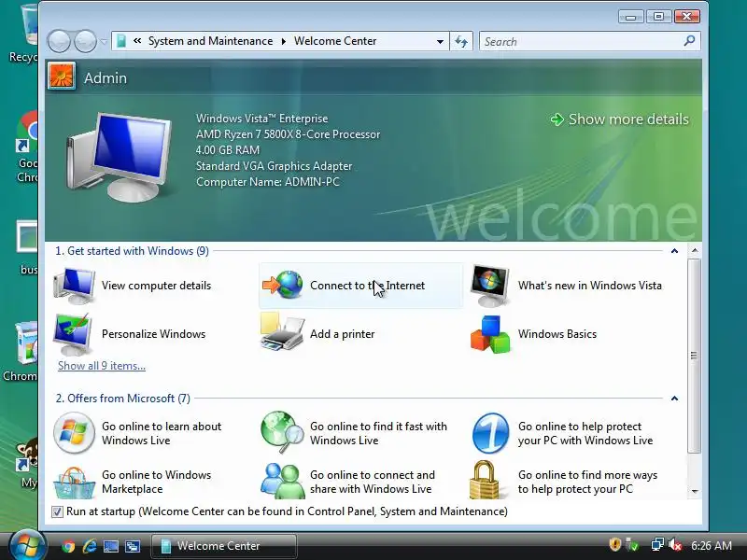Click the Back navigation button
Image resolution: width=747 pixels, height=560 pixels.
pos(59,41)
